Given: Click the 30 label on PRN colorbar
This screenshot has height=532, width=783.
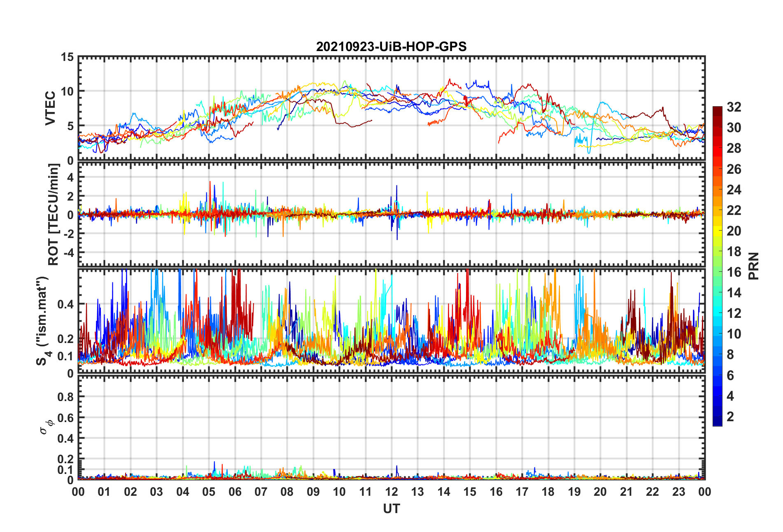Looking at the screenshot, I should [734, 128].
